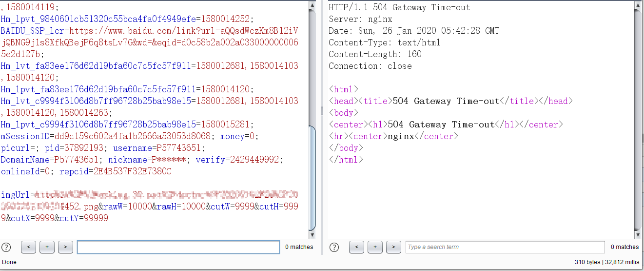Open help icon in request search bar
Viewport: 644px width, 271px height.
pos(6,247)
